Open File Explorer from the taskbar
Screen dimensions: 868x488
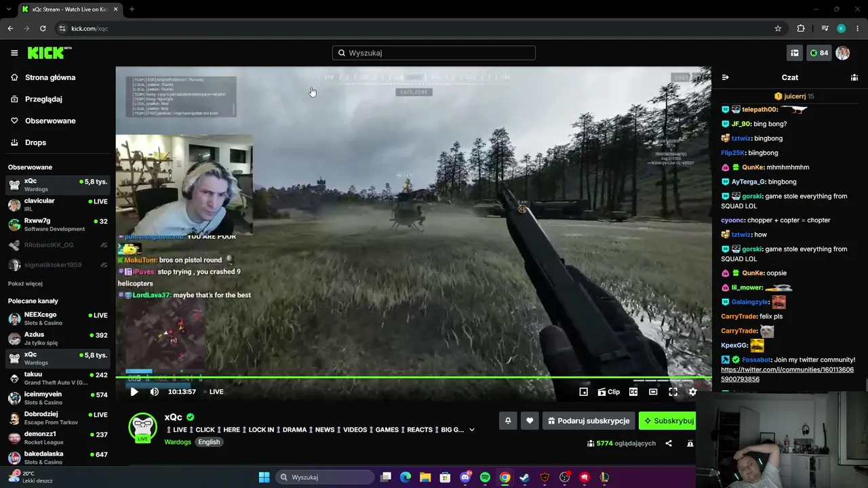pyautogui.click(x=425, y=477)
